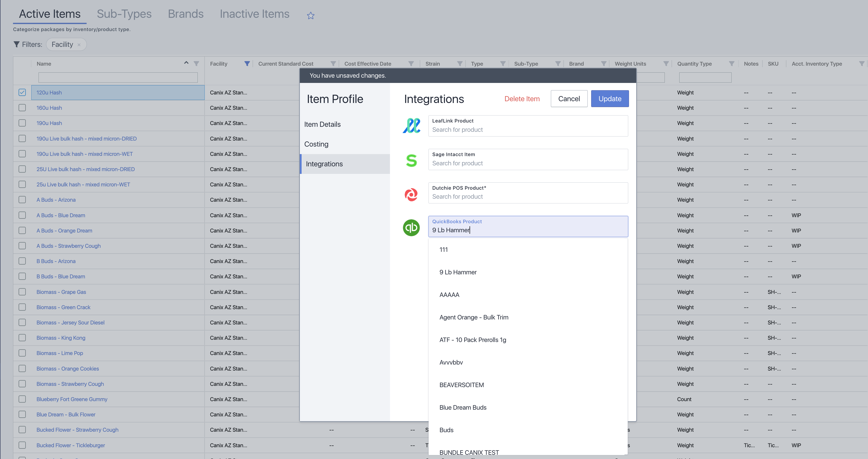
Task: Select checkbox for Blueberry Fort Greene Gummy
Action: pos(22,399)
